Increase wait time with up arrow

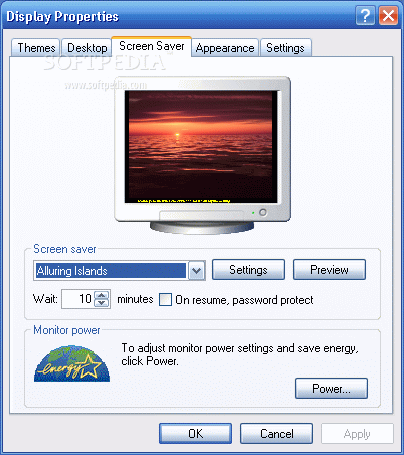(102, 295)
